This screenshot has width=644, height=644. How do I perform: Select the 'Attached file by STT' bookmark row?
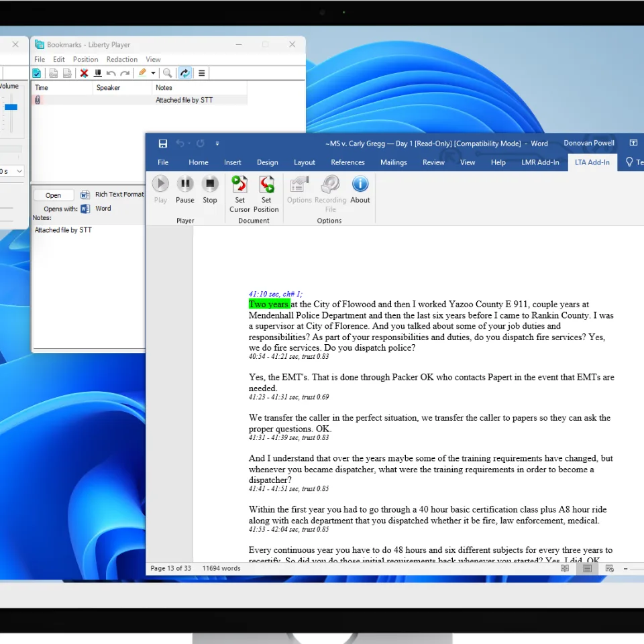(x=140, y=100)
